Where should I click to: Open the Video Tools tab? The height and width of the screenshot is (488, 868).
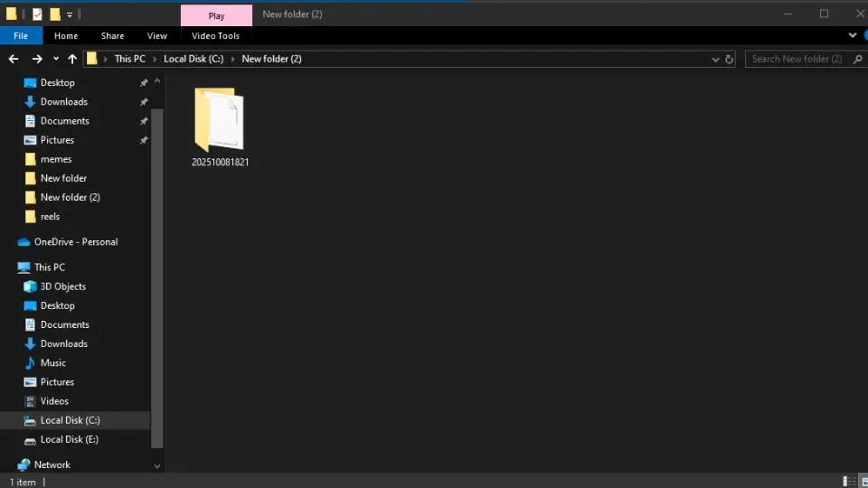215,36
